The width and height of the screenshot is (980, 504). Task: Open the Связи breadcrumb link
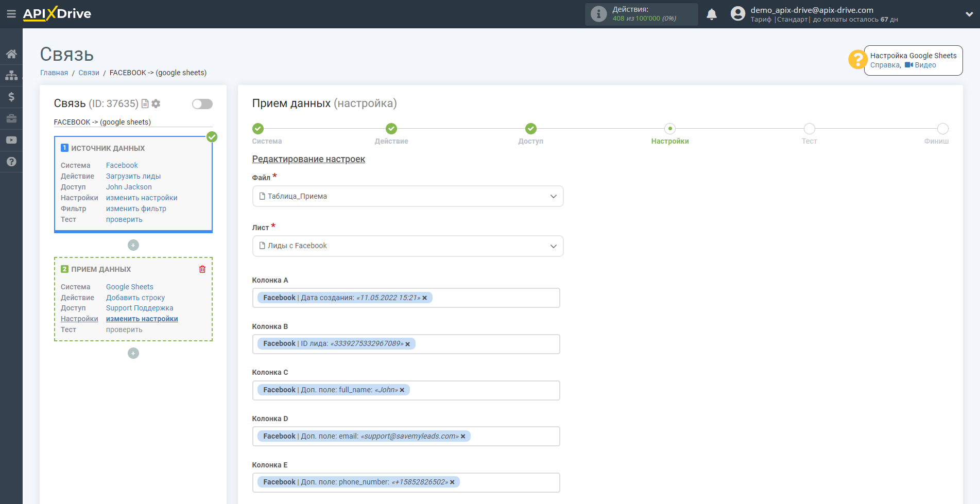[89, 73]
